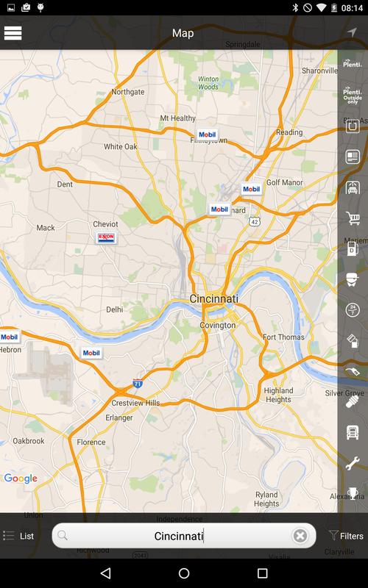Tap the current location arrow icon

coord(352,32)
